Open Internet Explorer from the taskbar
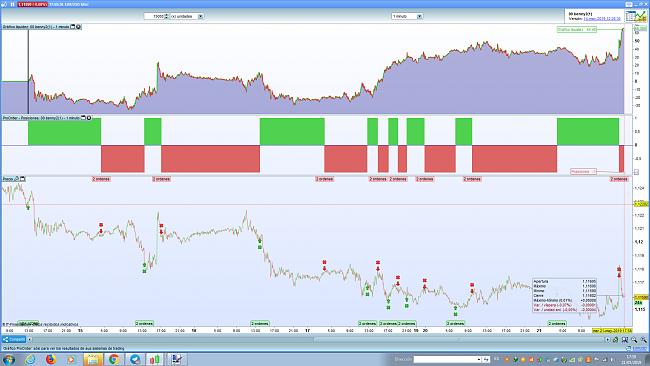 [30, 359]
